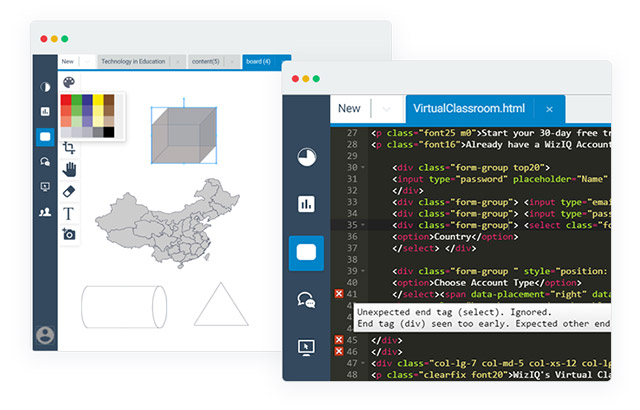The width and height of the screenshot is (640, 410).
Task: Open the participants icon in whiteboard sidebar
Action: [x=45, y=212]
